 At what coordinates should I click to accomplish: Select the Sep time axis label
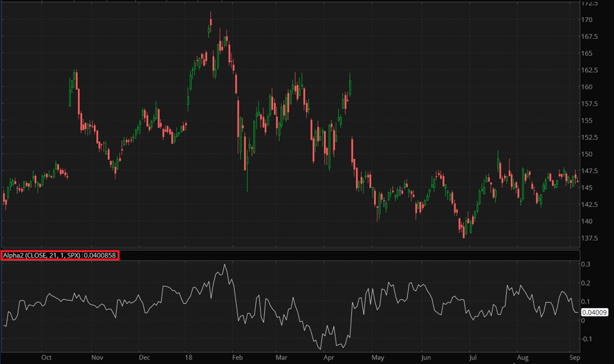tap(574, 357)
